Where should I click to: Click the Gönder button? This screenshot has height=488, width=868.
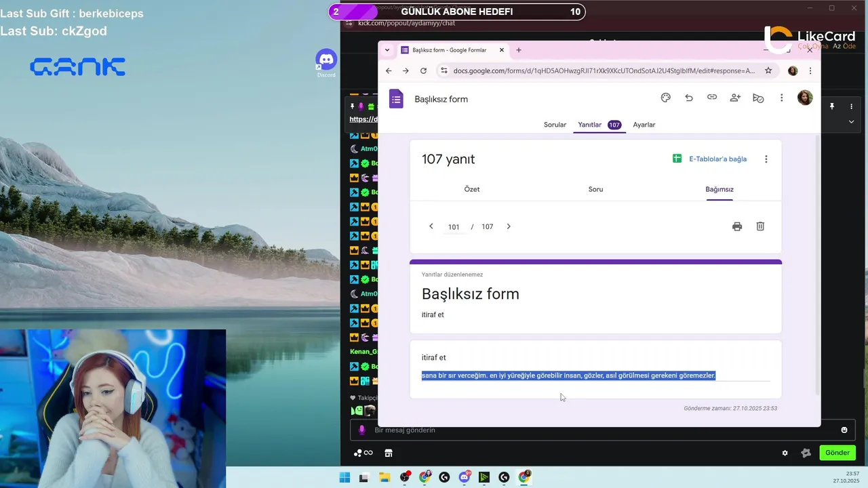coord(837,453)
